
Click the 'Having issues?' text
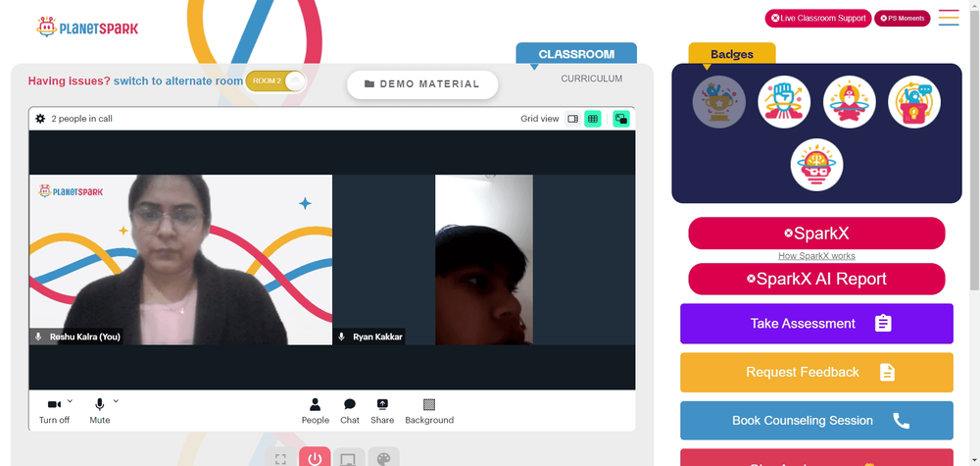tap(70, 81)
